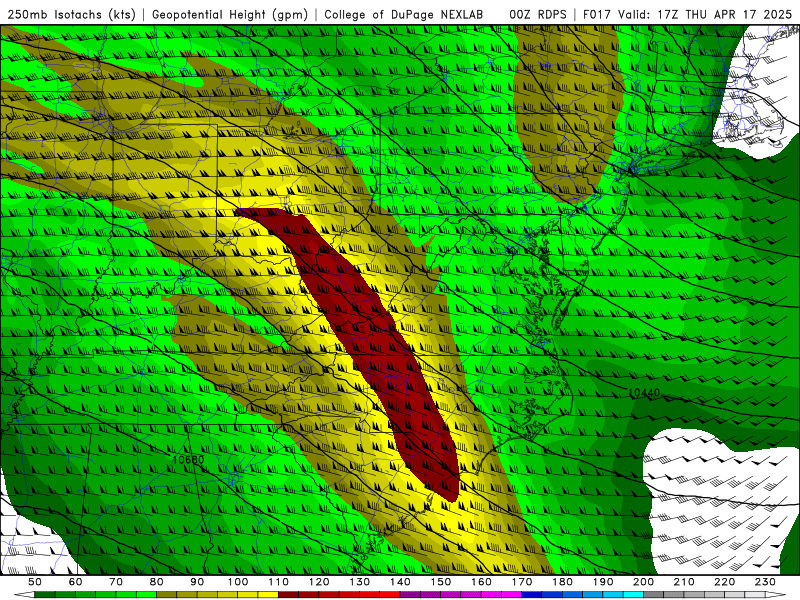This screenshot has height=600, width=800.
Task: Click the 'College of DuPage NEXLAB' label
Action: click(404, 15)
